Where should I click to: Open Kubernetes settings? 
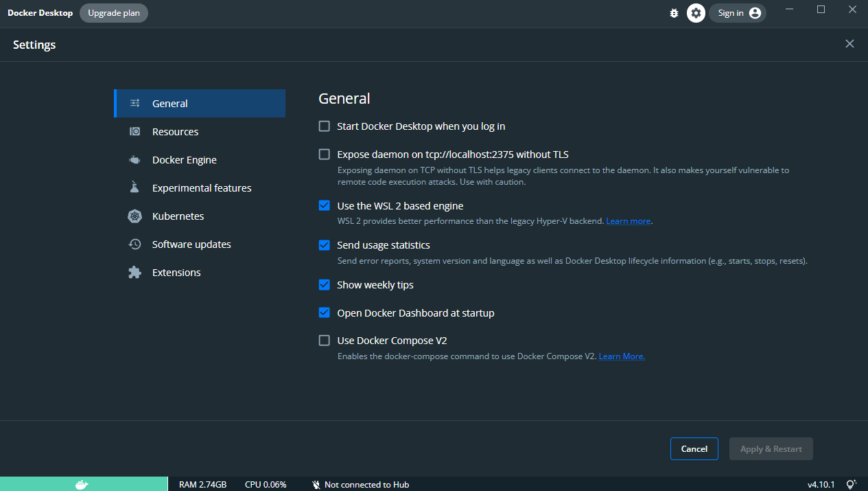pos(200,216)
